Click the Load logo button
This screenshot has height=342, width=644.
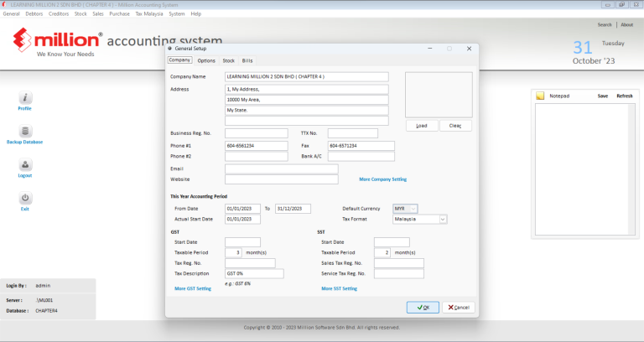click(x=422, y=126)
